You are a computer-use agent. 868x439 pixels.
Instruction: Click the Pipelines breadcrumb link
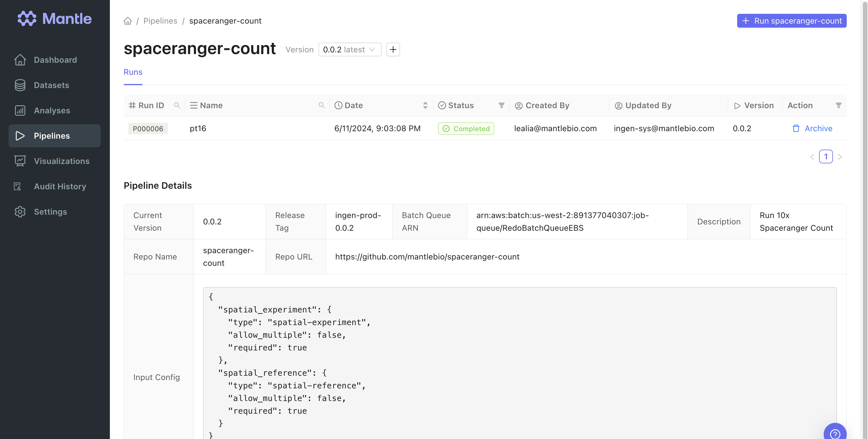pos(160,21)
